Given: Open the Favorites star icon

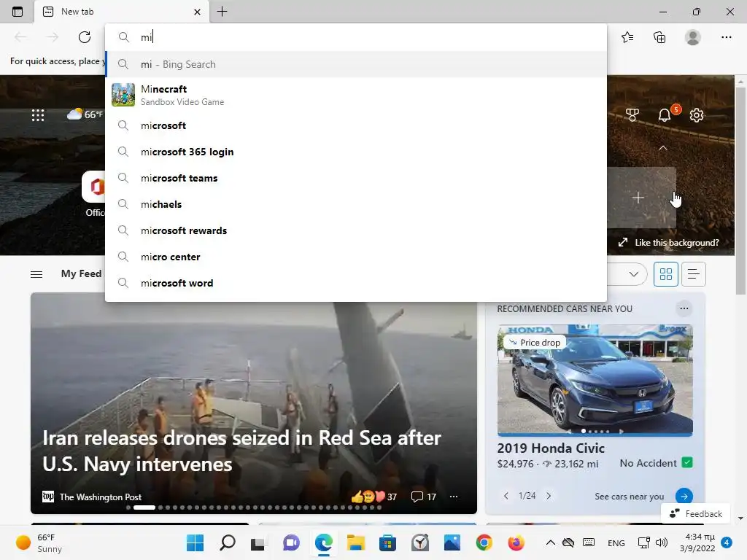Looking at the screenshot, I should point(627,37).
